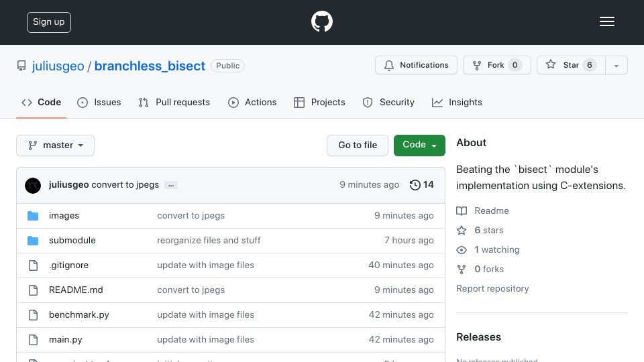Open the Insights tab

pos(457,102)
